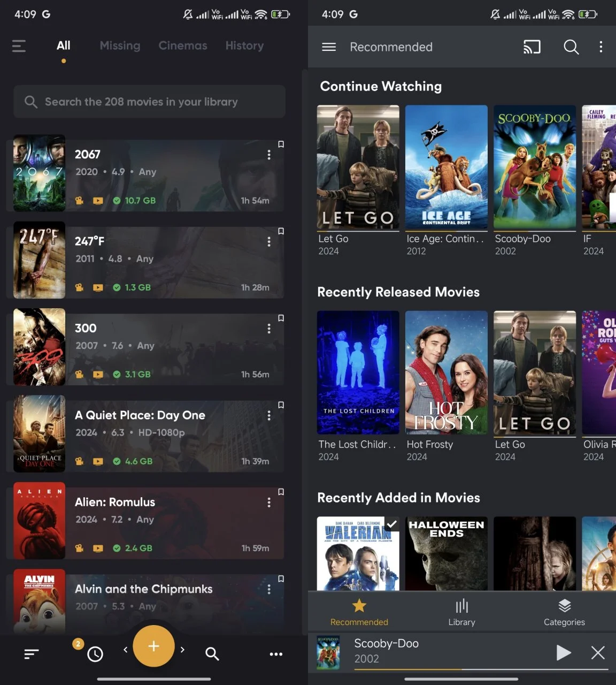Click the 2067 movie poster
616x685 pixels.
pos(39,173)
